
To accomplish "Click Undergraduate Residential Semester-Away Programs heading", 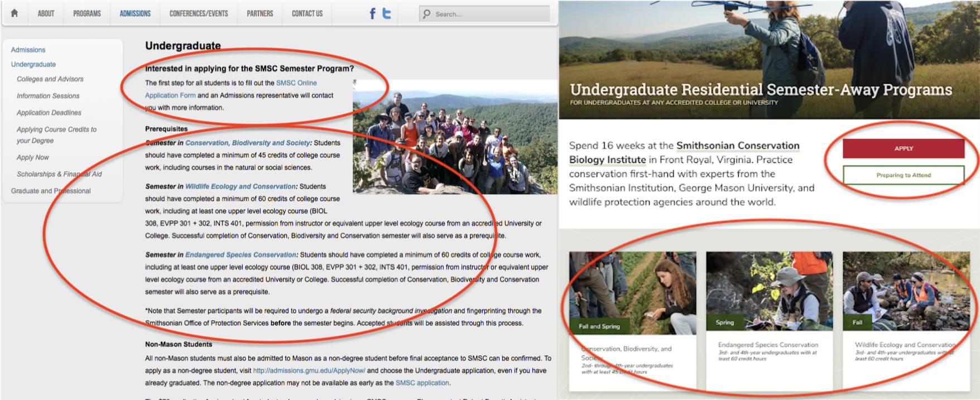I will click(x=761, y=89).
